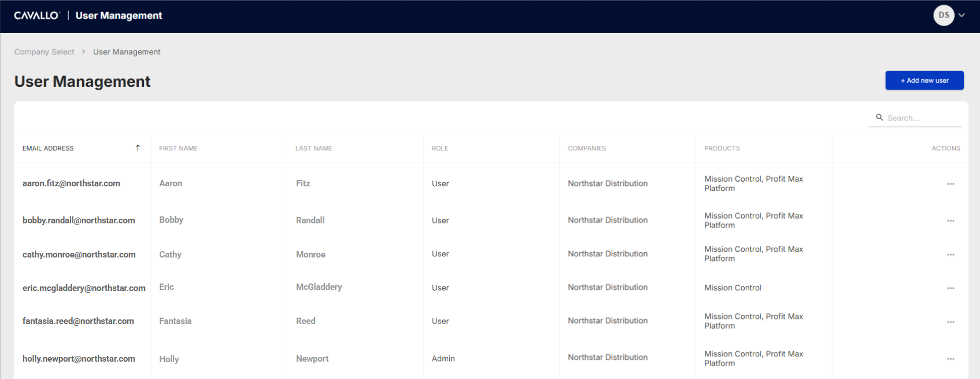Click first name Cathy
This screenshot has width=980, height=379.
(171, 255)
